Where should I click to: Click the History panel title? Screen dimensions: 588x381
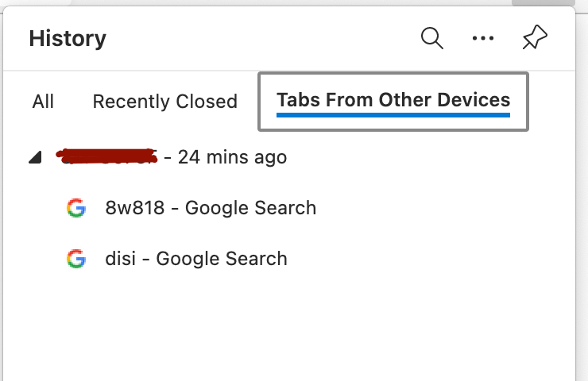click(x=68, y=38)
